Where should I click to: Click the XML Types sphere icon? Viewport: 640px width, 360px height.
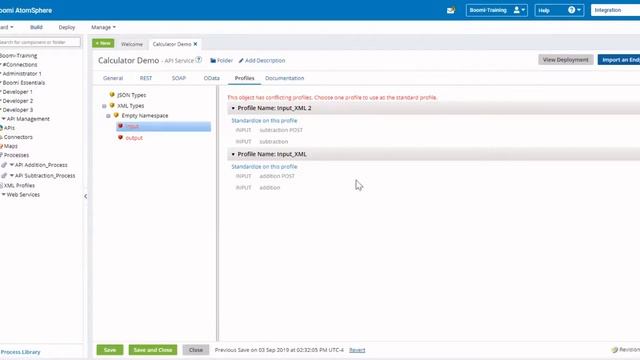[112, 105]
